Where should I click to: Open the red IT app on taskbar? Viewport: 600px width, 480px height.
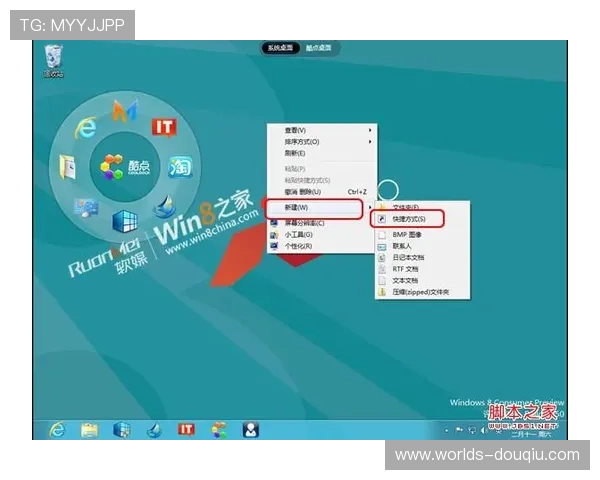(185, 429)
